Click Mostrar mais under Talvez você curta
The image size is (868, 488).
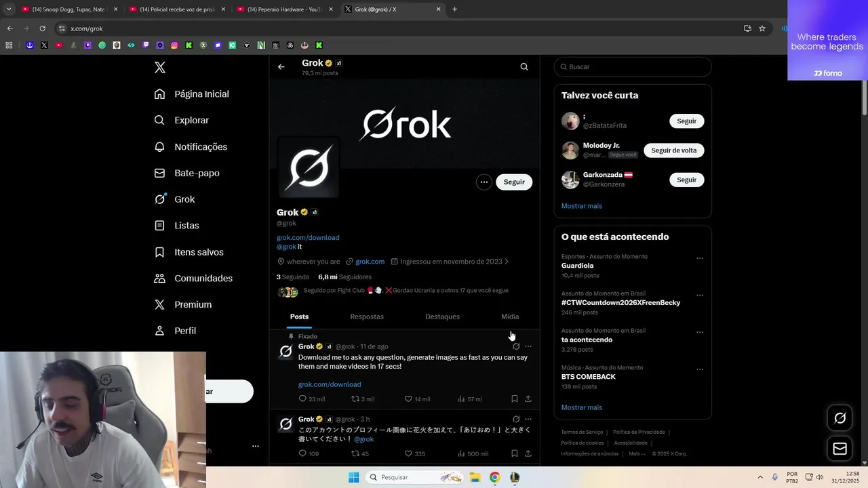click(582, 206)
